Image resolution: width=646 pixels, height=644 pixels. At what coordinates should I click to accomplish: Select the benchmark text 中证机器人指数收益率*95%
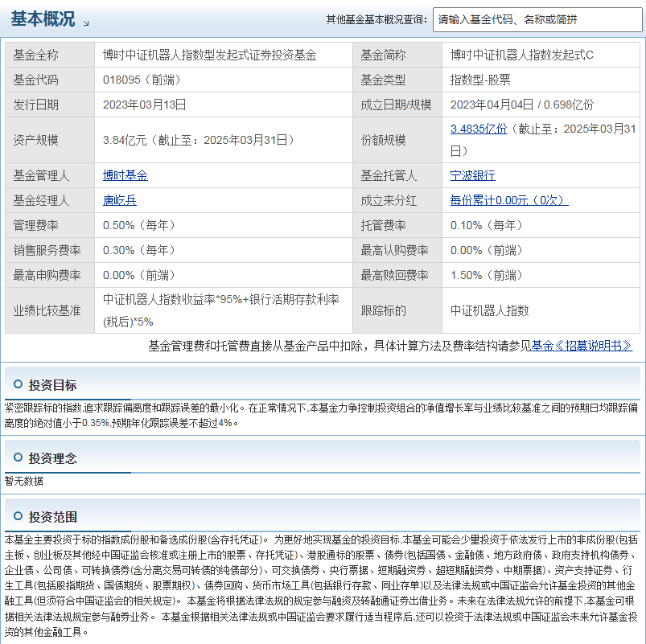coord(173,299)
